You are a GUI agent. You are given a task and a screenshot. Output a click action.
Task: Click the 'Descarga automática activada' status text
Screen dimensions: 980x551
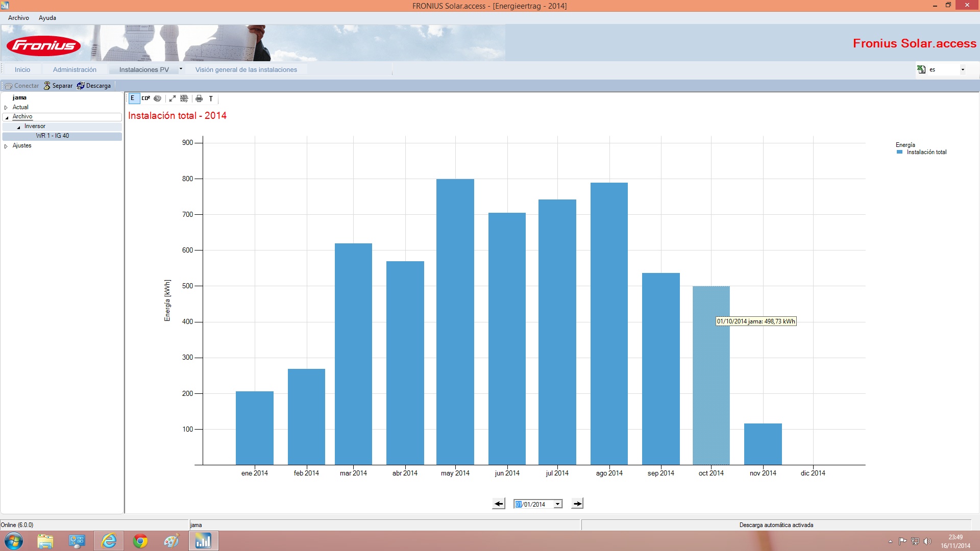click(776, 525)
